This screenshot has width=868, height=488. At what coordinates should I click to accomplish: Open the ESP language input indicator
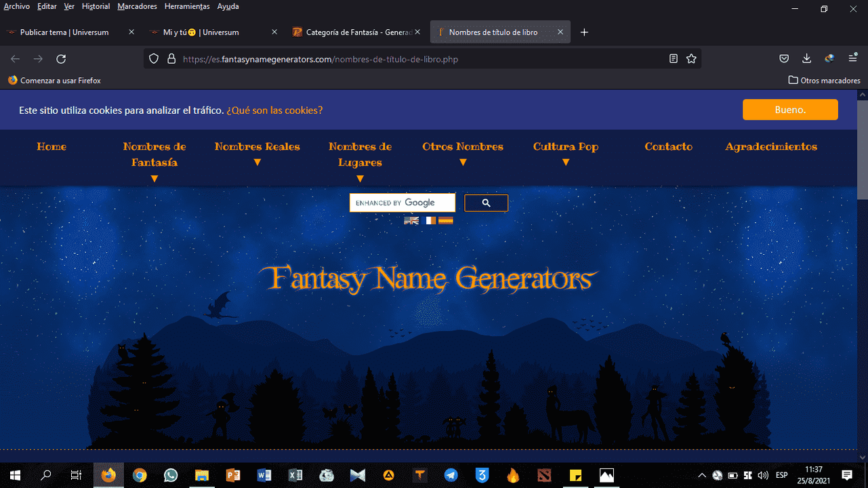coord(781,475)
